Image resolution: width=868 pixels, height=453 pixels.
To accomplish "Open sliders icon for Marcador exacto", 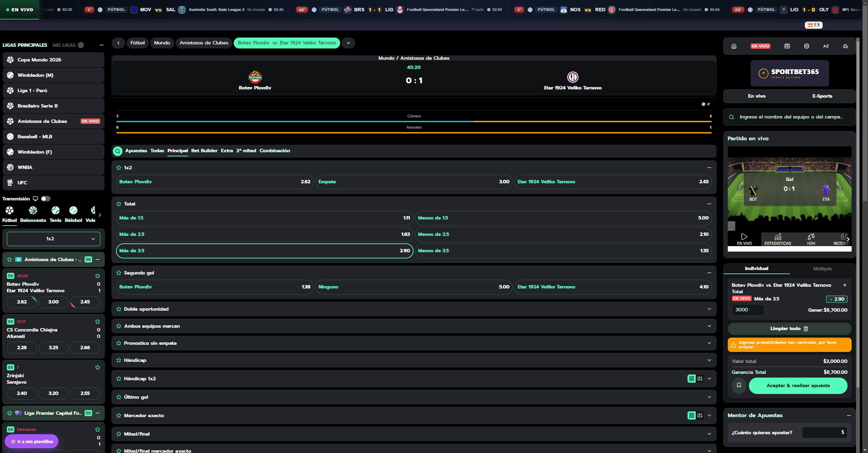I will click(x=700, y=415).
